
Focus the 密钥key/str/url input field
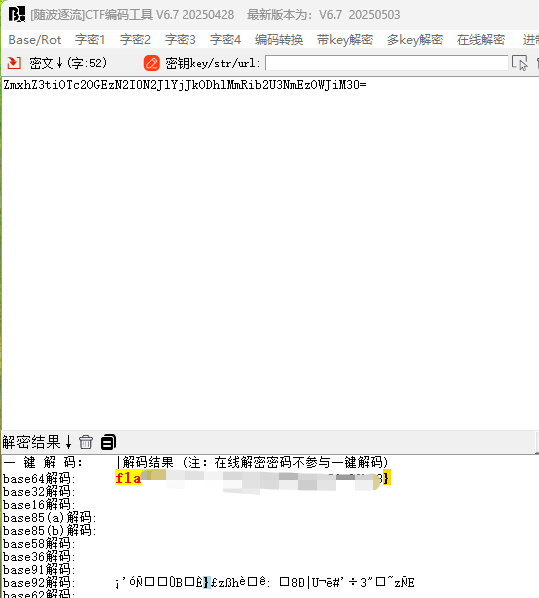(x=386, y=63)
